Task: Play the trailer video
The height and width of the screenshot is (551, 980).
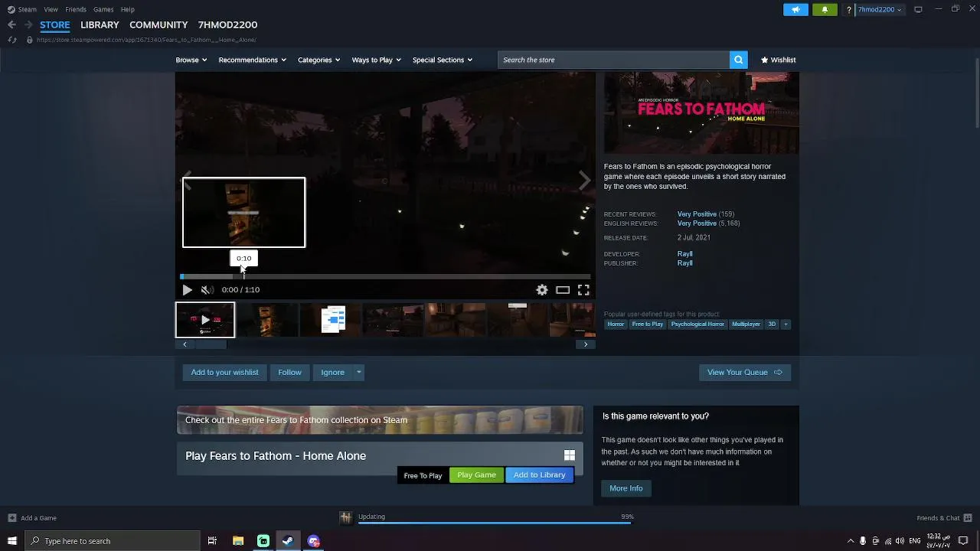Action: click(187, 289)
